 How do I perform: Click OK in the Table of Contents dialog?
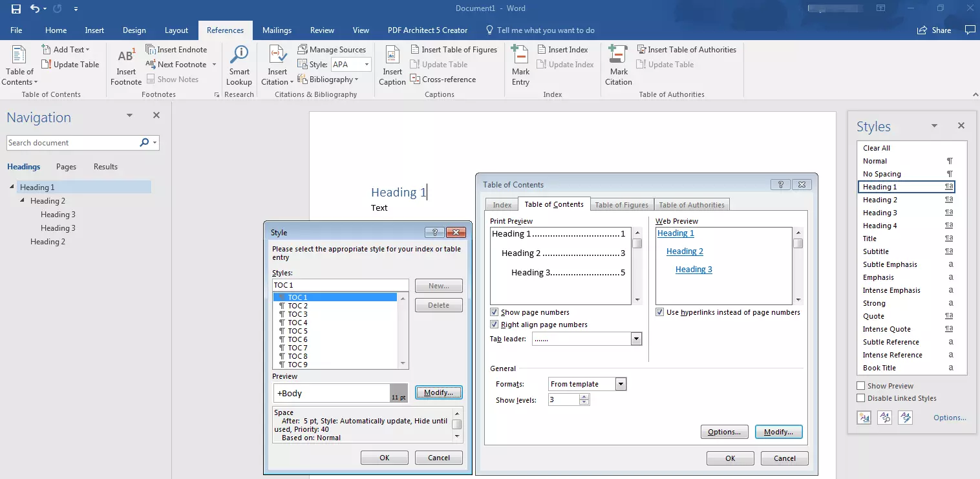(730, 458)
